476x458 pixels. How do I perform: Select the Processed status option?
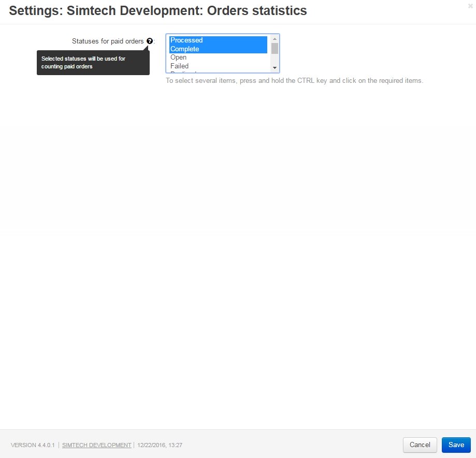[218, 40]
